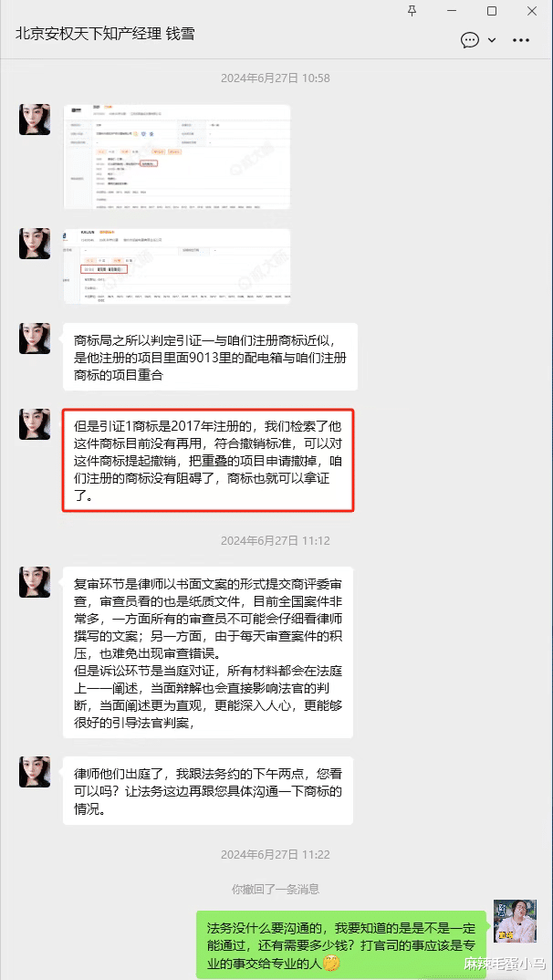Click the 律师他们出庭了 message bubble
553x980 pixels.
208,790
